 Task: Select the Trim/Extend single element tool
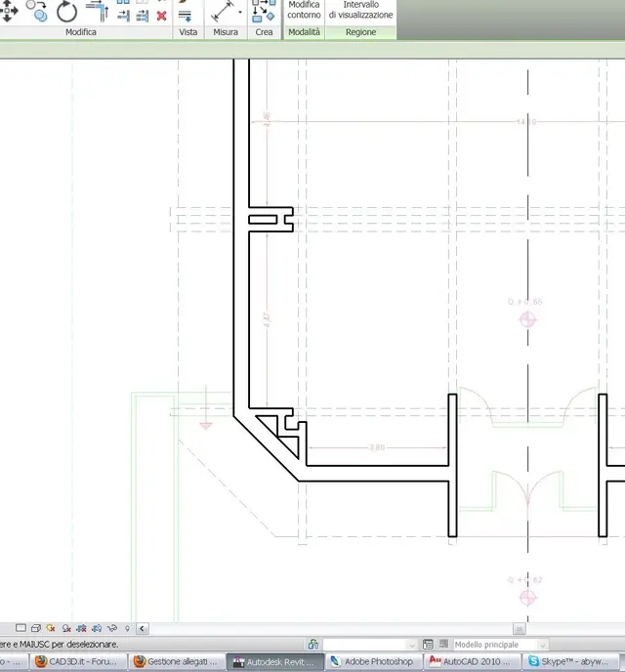point(123,17)
